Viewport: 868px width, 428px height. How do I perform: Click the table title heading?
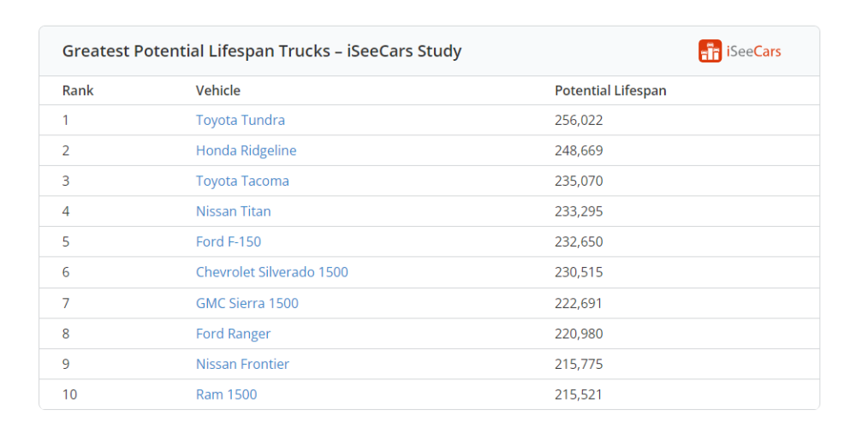262,51
